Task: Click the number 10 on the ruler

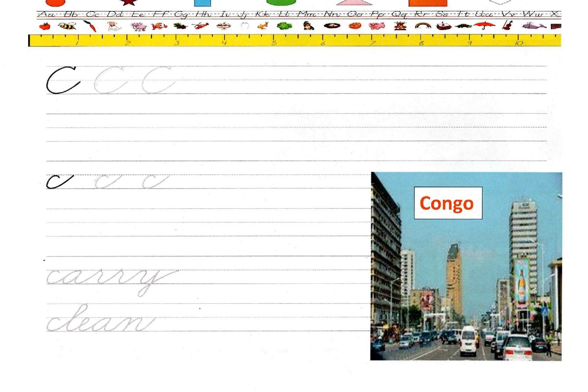Action: coord(519,43)
